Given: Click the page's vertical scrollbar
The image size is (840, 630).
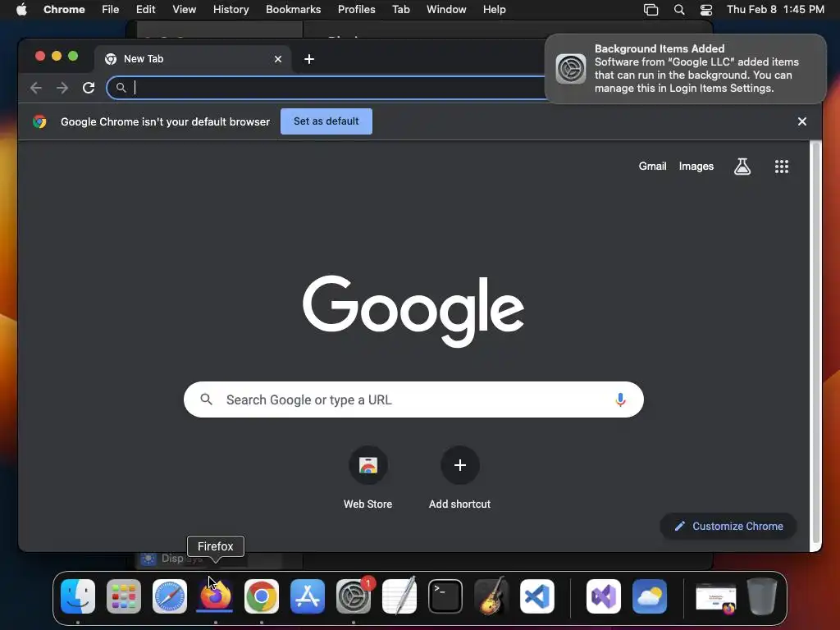Looking at the screenshot, I should [x=816, y=343].
